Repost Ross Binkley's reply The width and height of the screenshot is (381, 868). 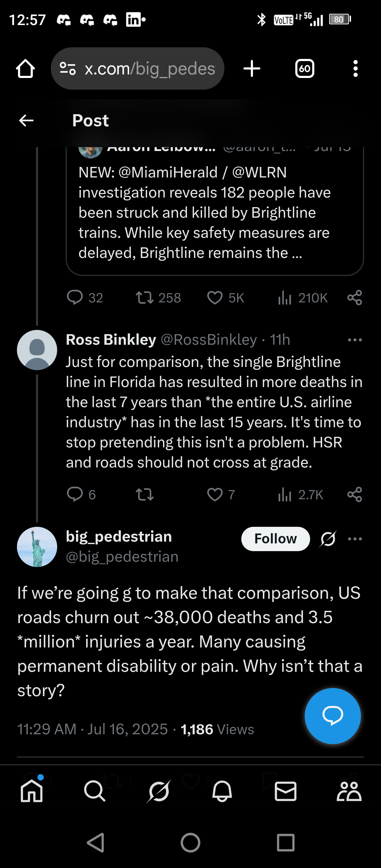click(145, 495)
